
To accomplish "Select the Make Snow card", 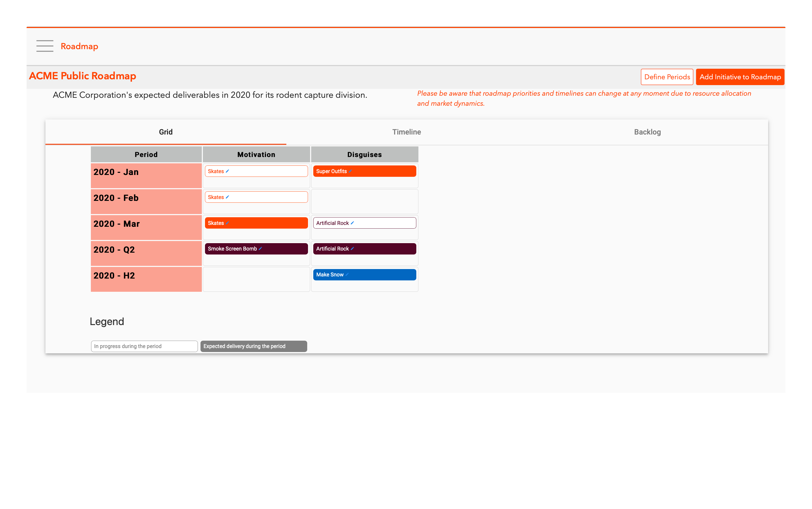I will [x=365, y=275].
